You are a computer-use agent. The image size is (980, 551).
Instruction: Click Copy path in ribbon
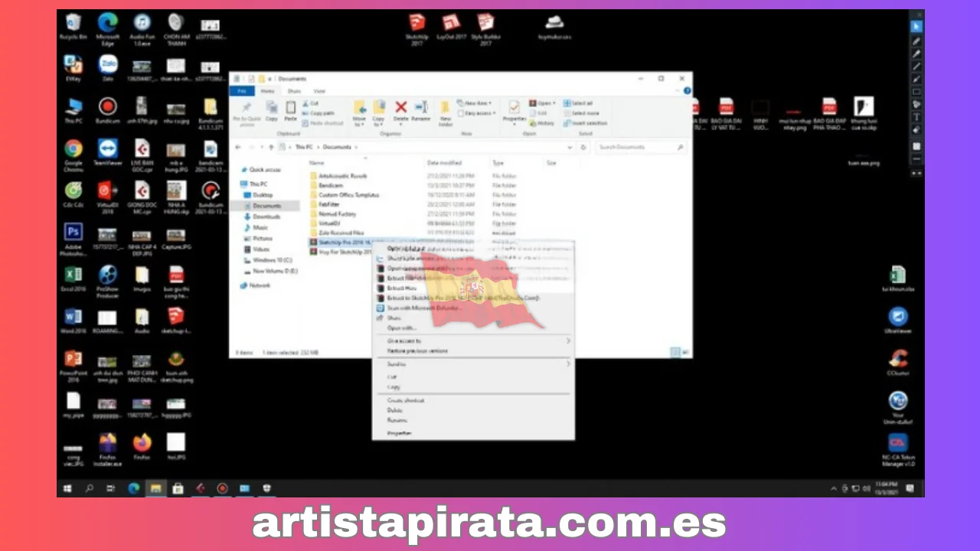pyautogui.click(x=319, y=112)
